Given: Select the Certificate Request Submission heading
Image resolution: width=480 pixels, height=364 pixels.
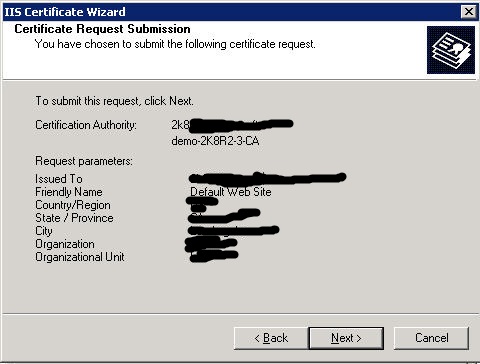Looking at the screenshot, I should tap(102, 29).
